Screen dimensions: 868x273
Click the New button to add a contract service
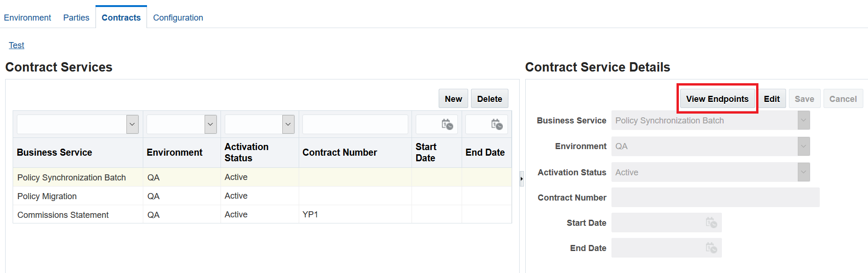pyautogui.click(x=453, y=98)
